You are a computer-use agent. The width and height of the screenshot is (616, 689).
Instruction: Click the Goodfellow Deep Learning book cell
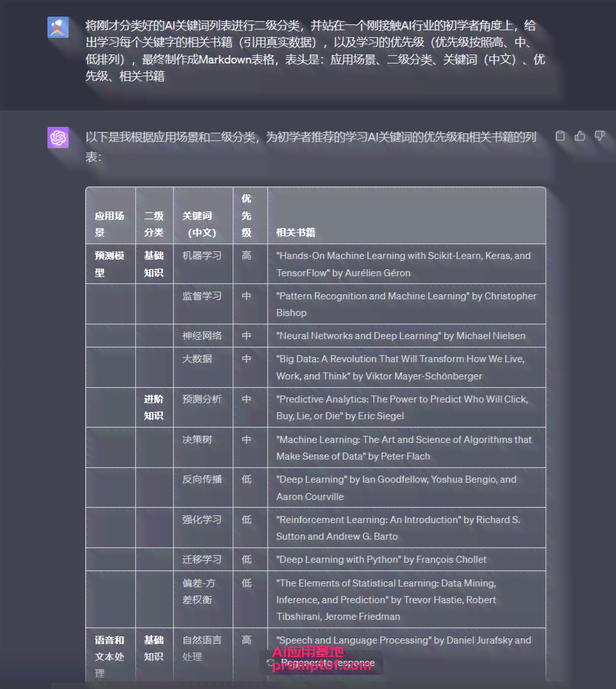[x=406, y=488]
